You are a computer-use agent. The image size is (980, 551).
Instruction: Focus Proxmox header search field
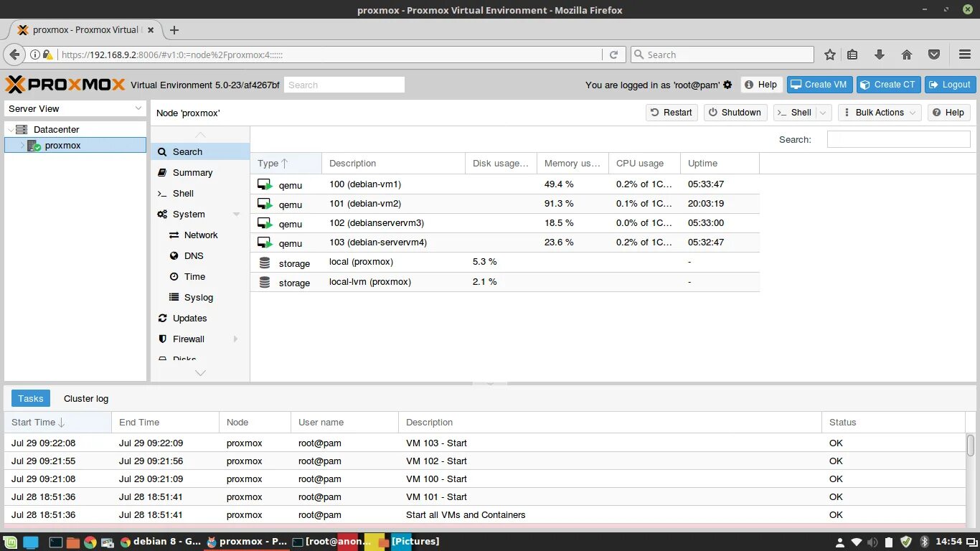click(x=344, y=85)
